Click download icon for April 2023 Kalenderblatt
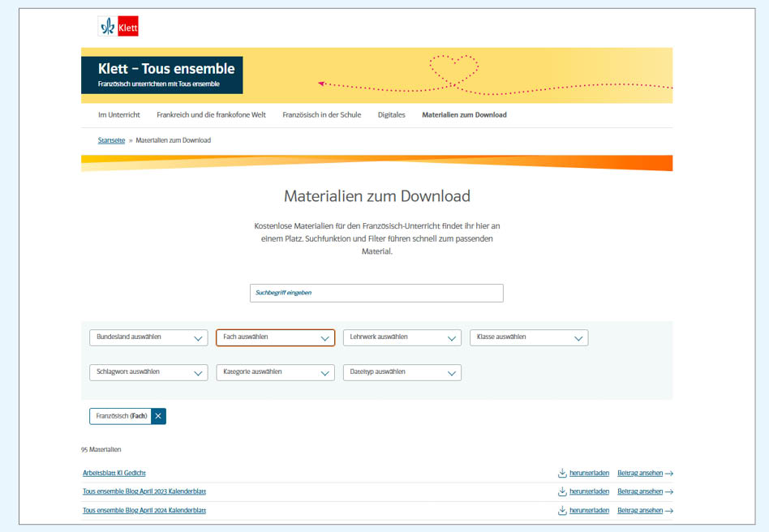Viewport: 769px width, 532px height. [x=562, y=491]
